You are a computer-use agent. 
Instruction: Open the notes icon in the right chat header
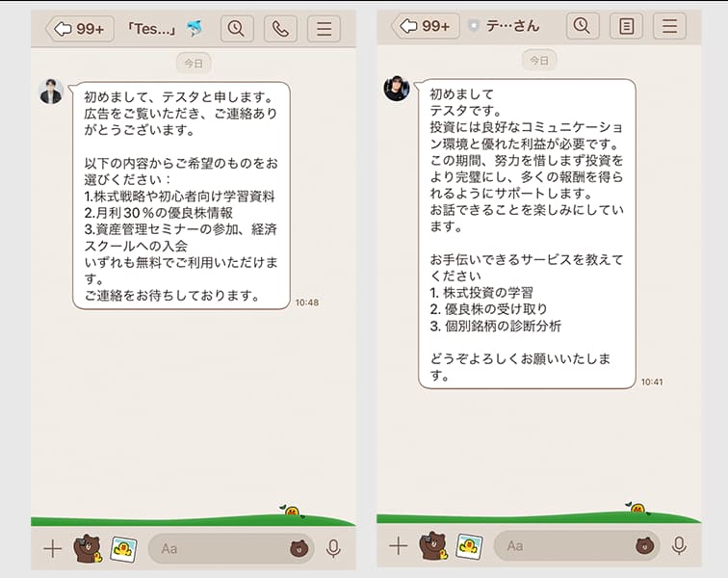626,27
